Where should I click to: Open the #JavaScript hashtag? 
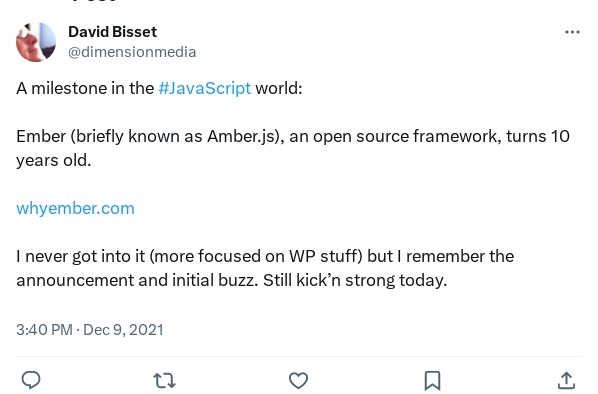coord(204,88)
